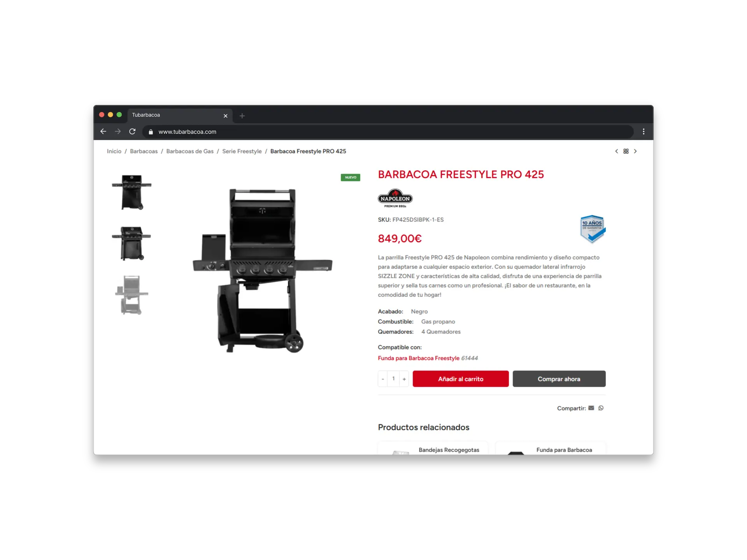Close the Tubarbacoa tab
The width and height of the screenshot is (747, 560).
(x=225, y=115)
